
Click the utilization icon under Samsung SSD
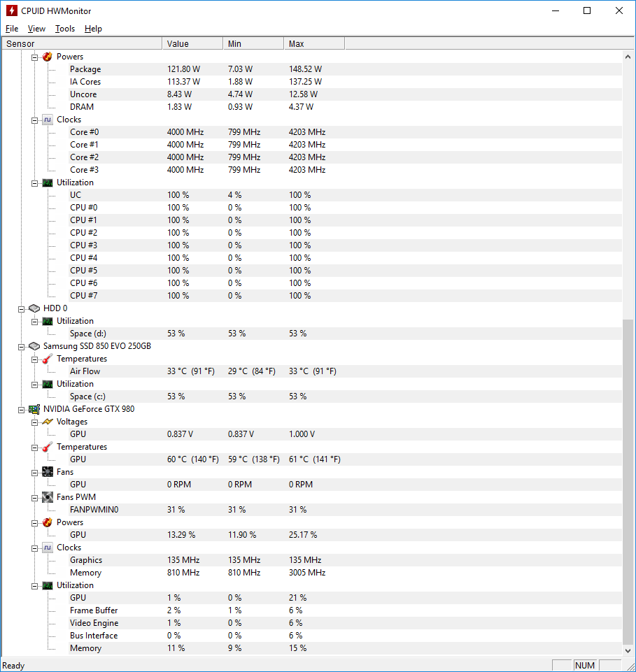coord(47,384)
